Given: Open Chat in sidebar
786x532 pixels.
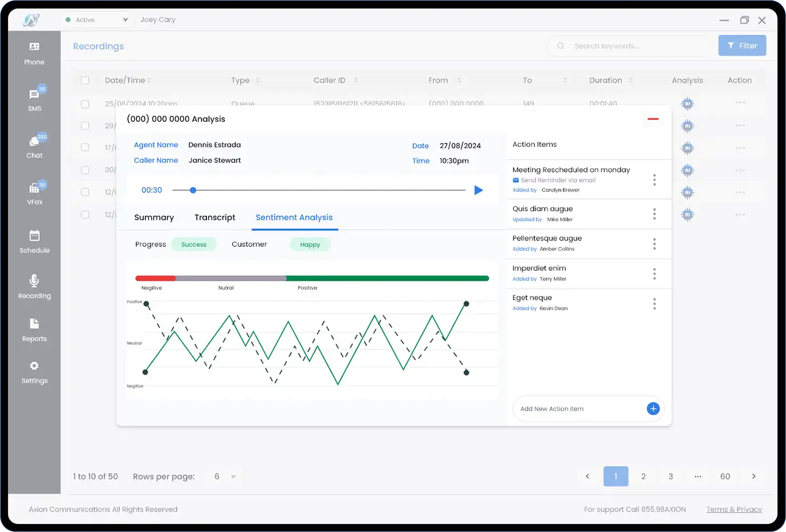Looking at the screenshot, I should click(34, 146).
